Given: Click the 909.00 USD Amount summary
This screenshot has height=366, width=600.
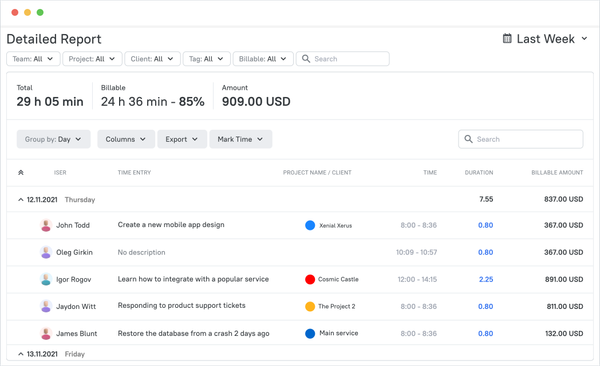Looking at the screenshot, I should point(256,101).
